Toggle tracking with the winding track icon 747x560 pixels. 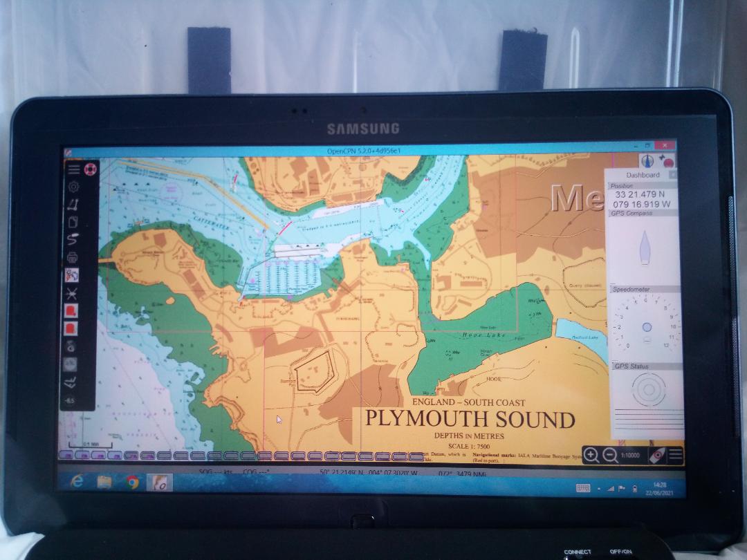pyautogui.click(x=73, y=239)
